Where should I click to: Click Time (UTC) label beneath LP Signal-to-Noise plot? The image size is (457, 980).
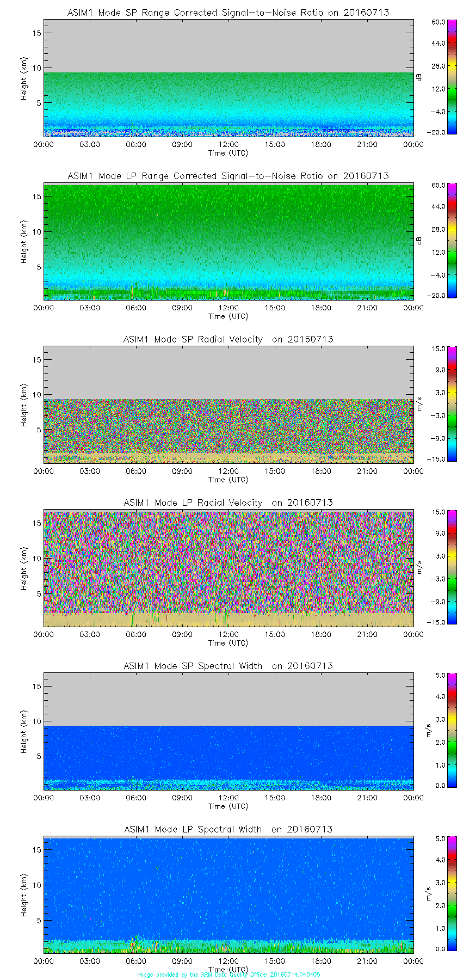point(228,316)
